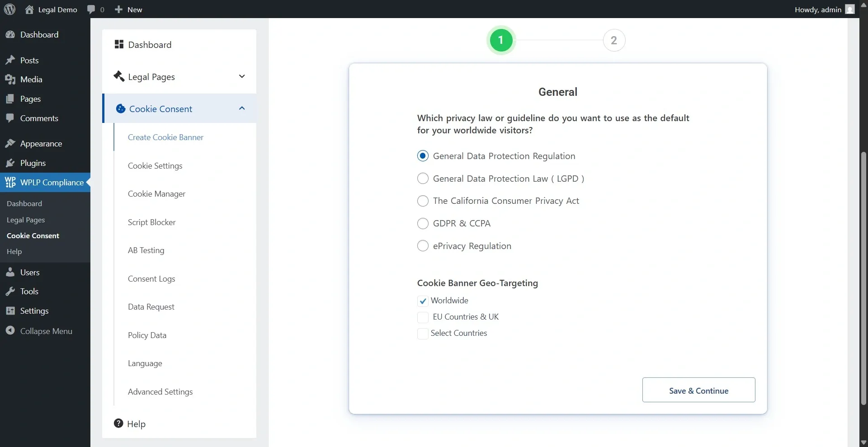
Task: Click the Media library icon
Action: tap(10, 79)
